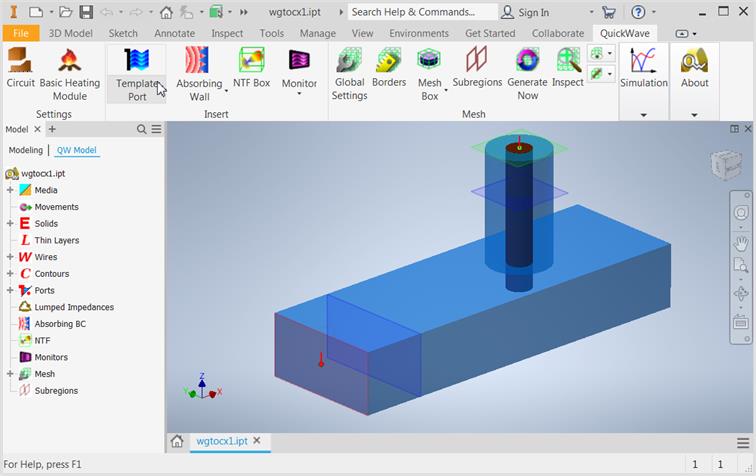Create a new file from quick access toolbar

(x=36, y=12)
